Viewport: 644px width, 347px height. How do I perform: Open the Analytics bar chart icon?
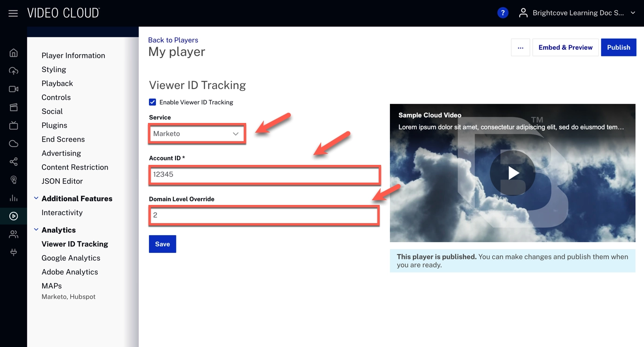coord(13,198)
